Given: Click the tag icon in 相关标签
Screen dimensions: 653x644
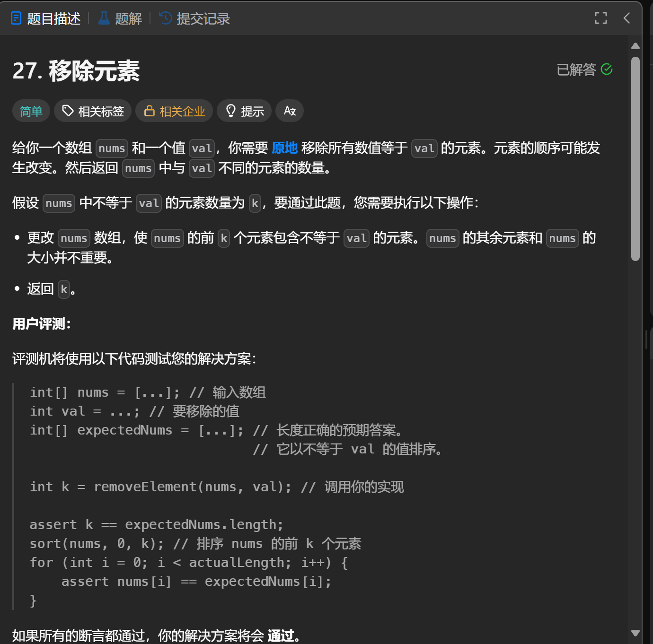Looking at the screenshot, I should coord(68,111).
